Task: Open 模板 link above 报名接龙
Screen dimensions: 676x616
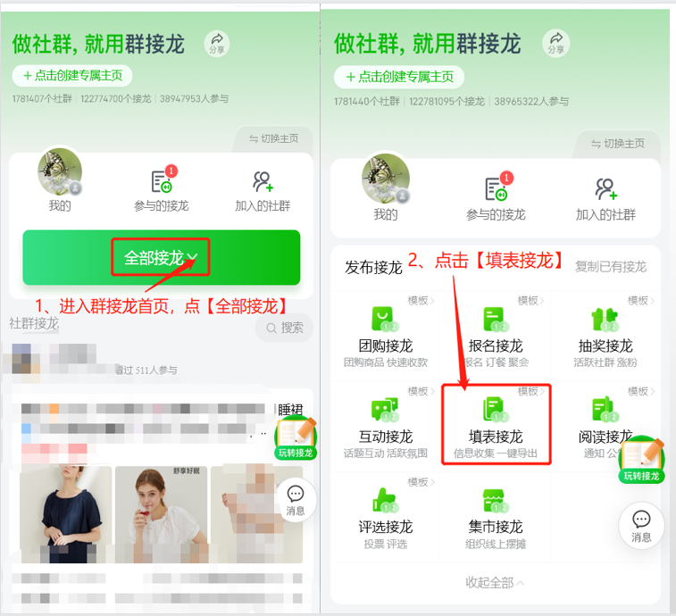Action: coord(530,301)
